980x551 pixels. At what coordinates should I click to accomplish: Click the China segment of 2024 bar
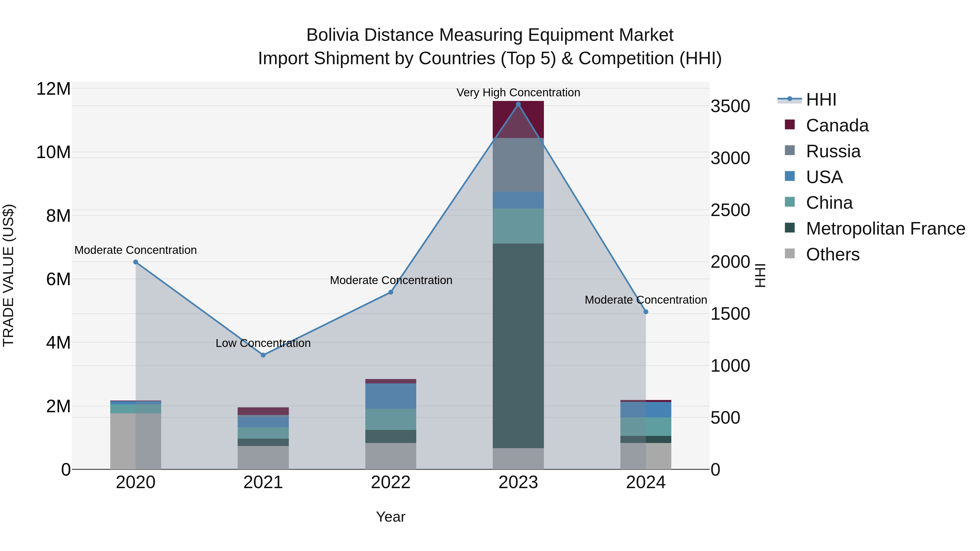pos(646,427)
